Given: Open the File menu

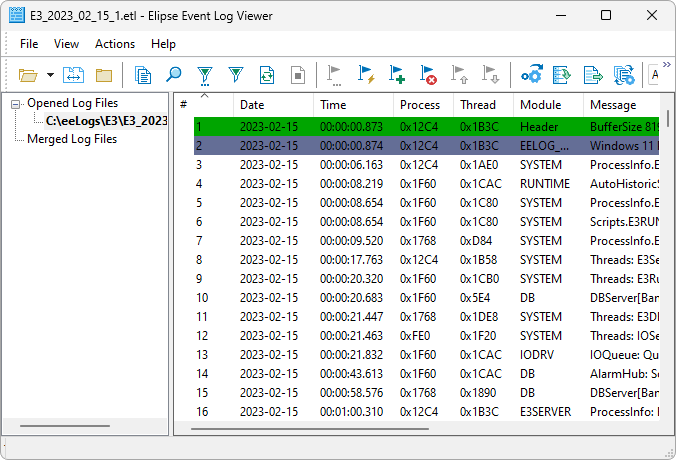Looking at the screenshot, I should [x=29, y=44].
